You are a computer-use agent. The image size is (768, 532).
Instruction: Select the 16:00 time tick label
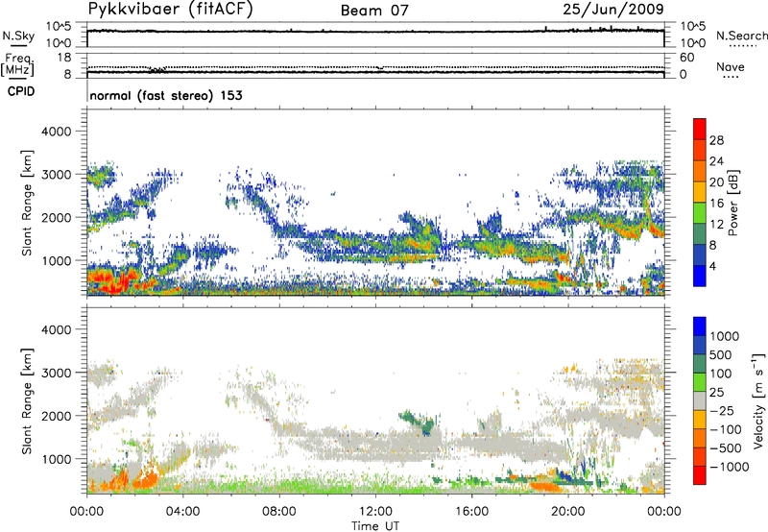471,512
